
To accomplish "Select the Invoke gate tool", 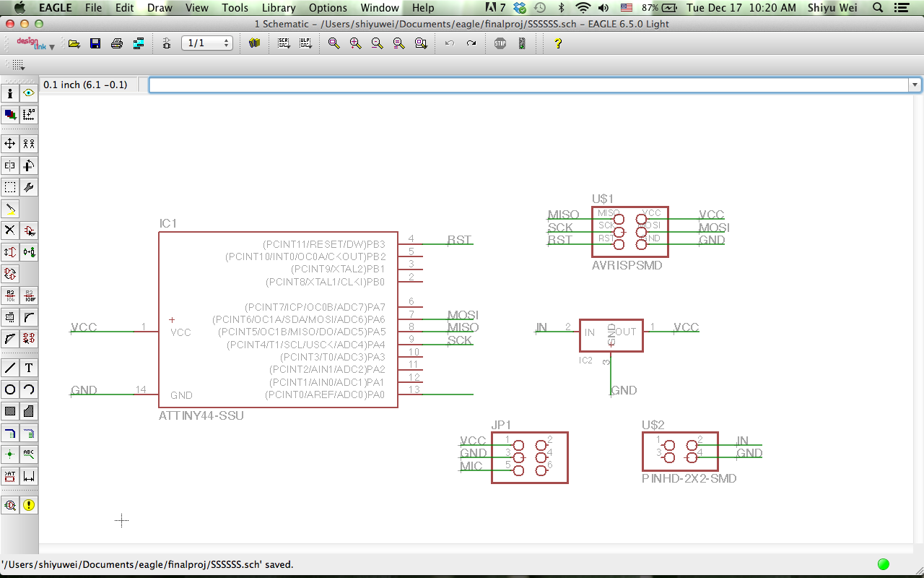I will [x=29, y=338].
